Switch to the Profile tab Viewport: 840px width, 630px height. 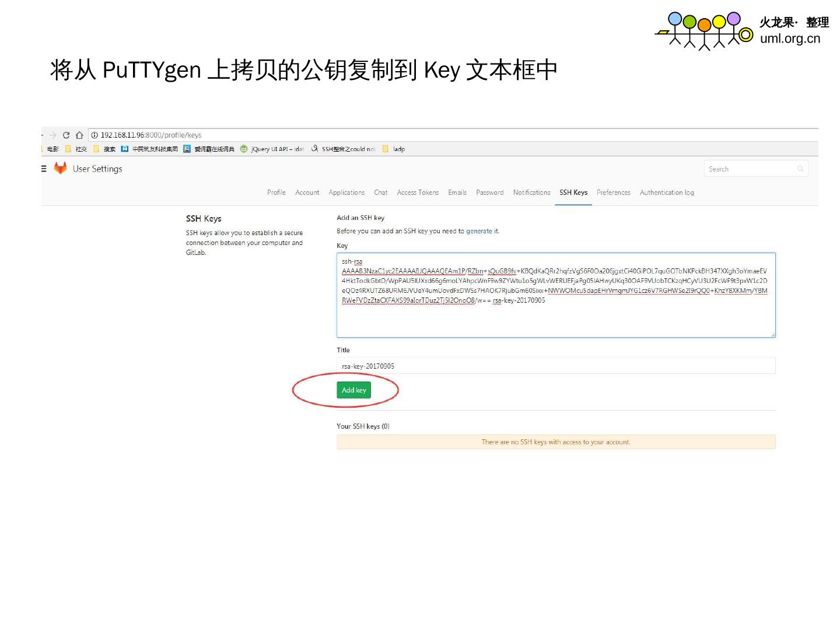coord(276,192)
